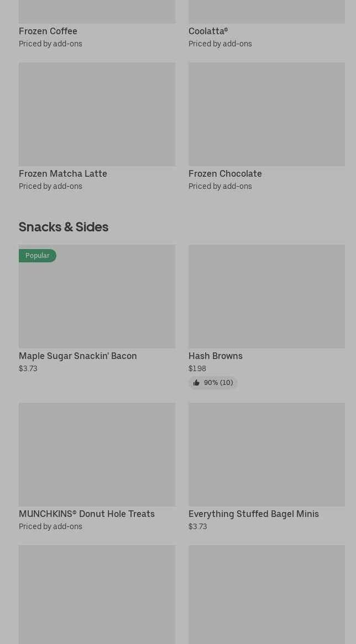Click the Snacks & Sides section heading

coord(64,227)
